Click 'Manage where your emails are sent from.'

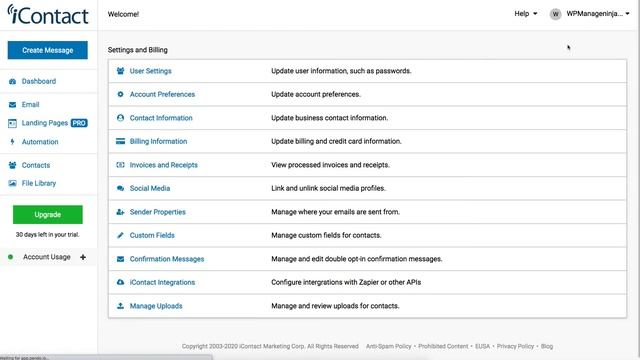click(336, 212)
